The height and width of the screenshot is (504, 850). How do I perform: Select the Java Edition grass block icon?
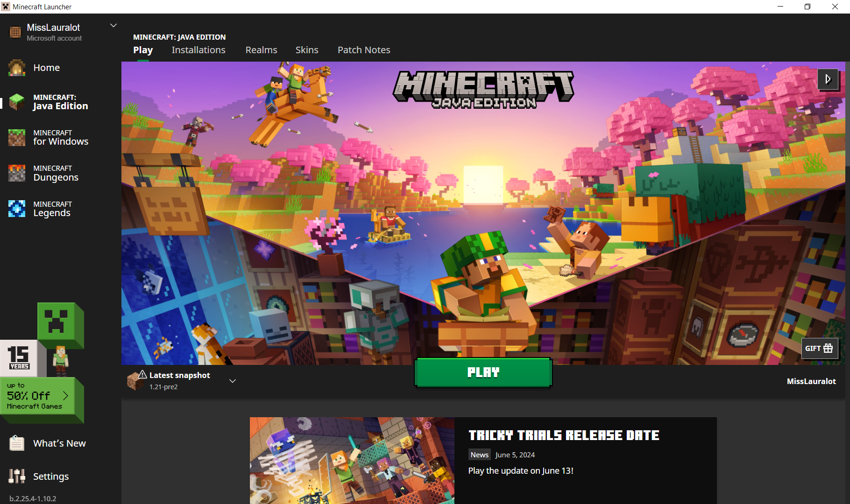click(x=17, y=102)
